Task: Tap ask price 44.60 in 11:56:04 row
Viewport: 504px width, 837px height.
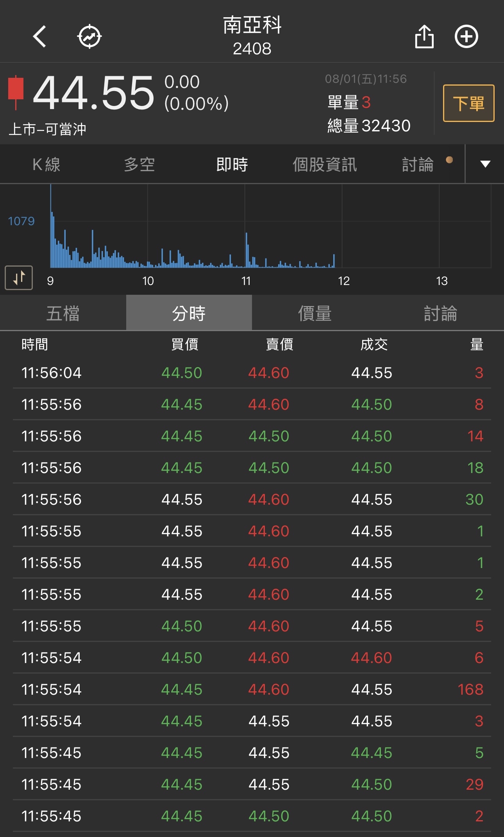Action: (x=269, y=373)
